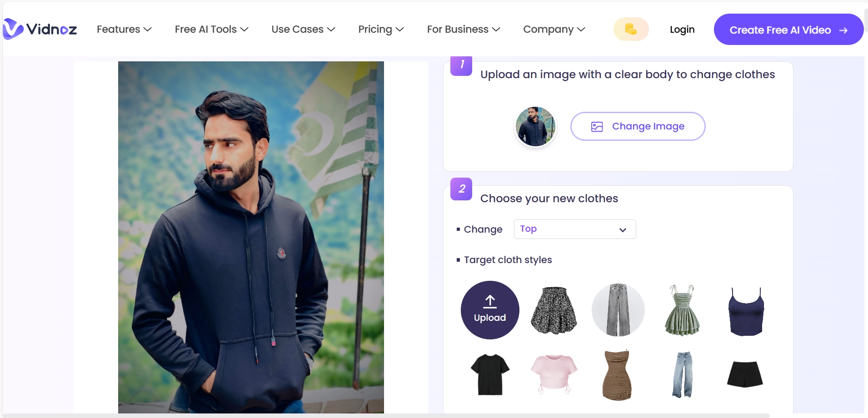Screen dimensions: 868x418
Task: Click the Change Image button
Action: coord(638,126)
